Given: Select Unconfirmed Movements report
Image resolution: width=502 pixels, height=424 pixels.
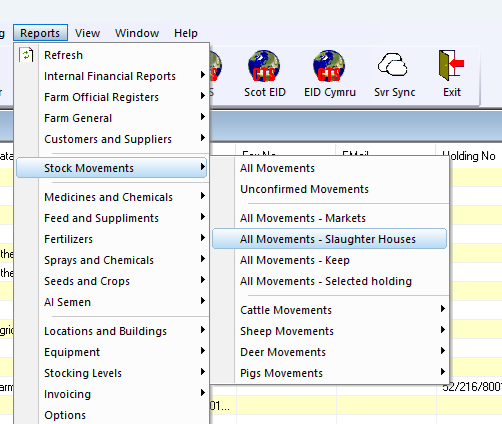Looking at the screenshot, I should pos(304,189).
